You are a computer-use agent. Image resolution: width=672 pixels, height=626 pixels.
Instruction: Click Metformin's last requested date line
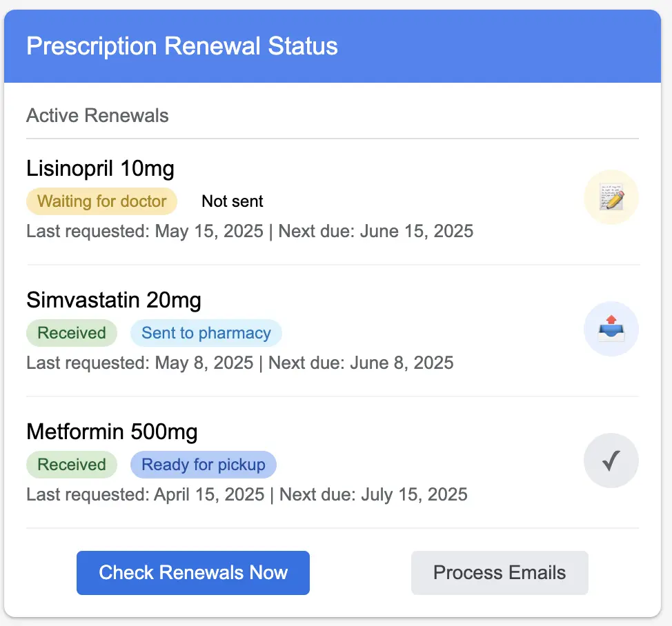[x=145, y=494]
